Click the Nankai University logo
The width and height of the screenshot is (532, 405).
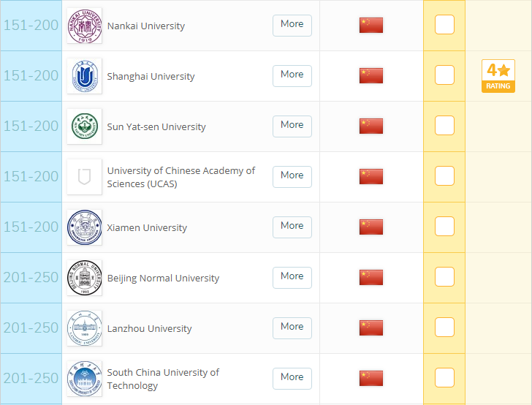pyautogui.click(x=84, y=26)
